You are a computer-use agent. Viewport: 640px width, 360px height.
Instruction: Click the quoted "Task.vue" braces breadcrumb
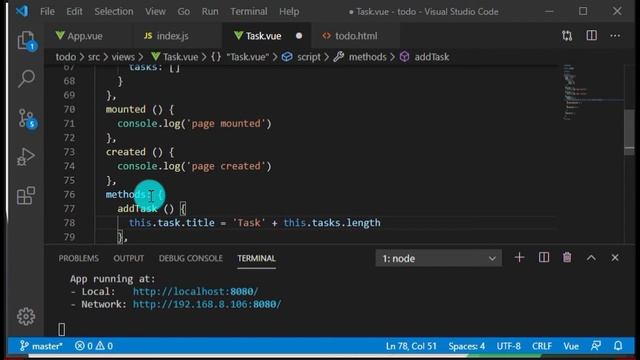pos(240,57)
